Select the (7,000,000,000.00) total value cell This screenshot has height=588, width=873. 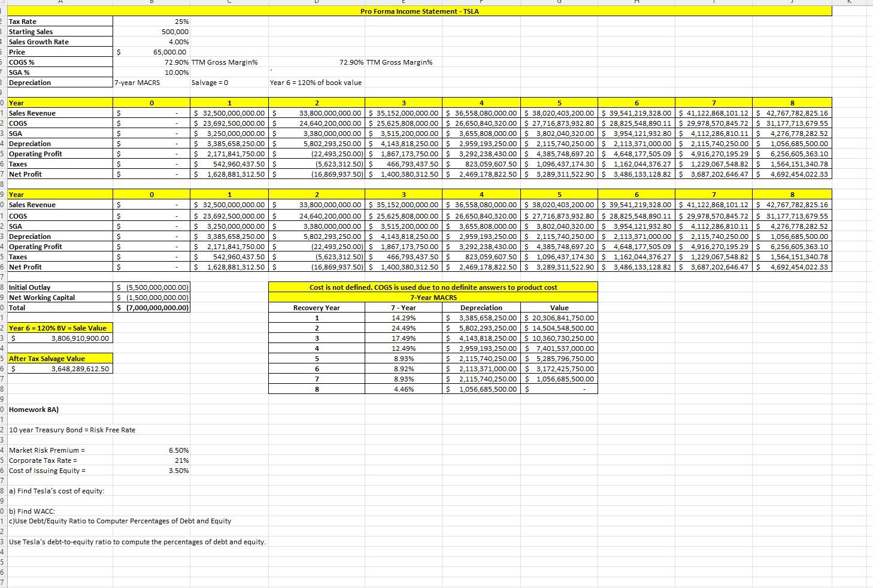pyautogui.click(x=151, y=308)
